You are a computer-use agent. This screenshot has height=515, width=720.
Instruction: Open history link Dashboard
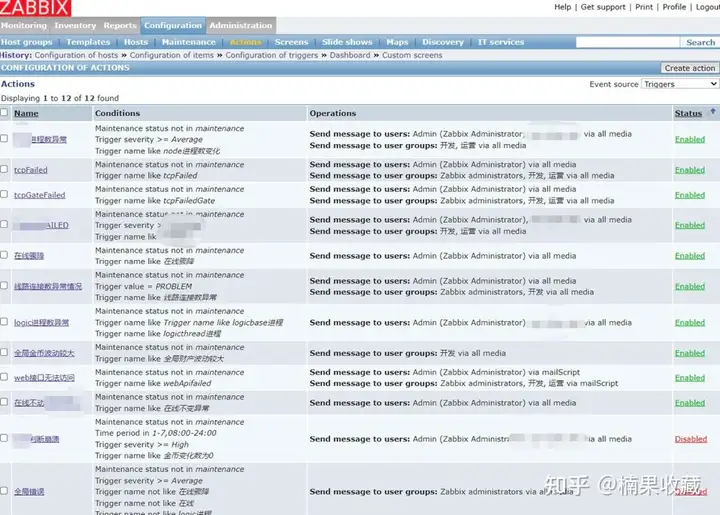coord(350,55)
